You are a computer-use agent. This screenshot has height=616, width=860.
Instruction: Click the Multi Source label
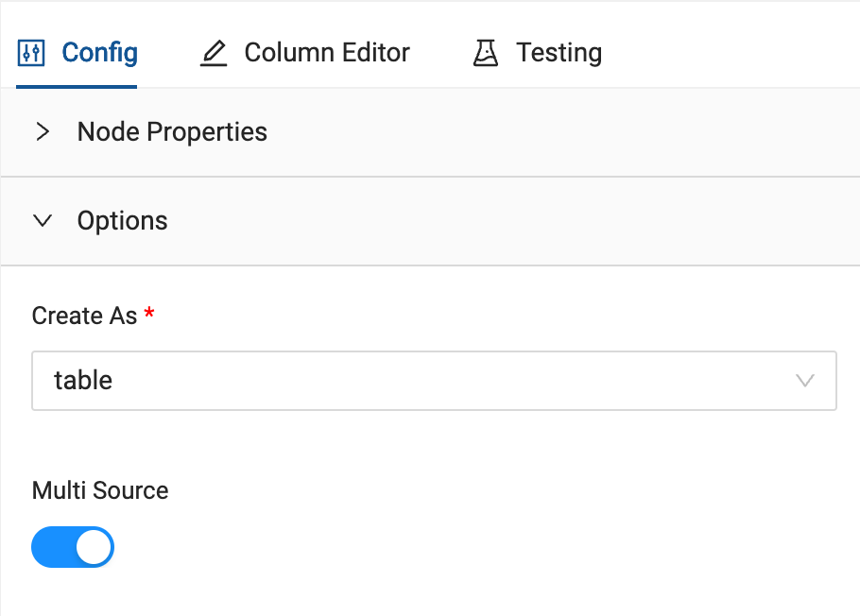click(x=100, y=490)
